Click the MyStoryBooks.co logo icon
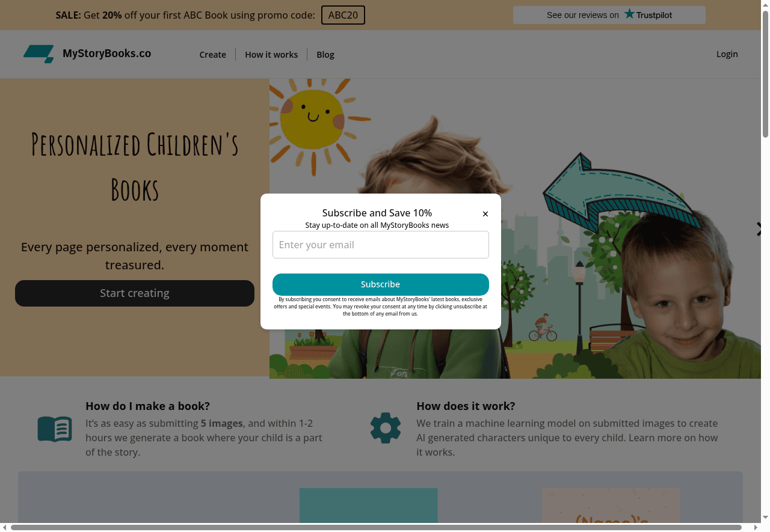Screen dimensions: 770x532 click(38, 54)
